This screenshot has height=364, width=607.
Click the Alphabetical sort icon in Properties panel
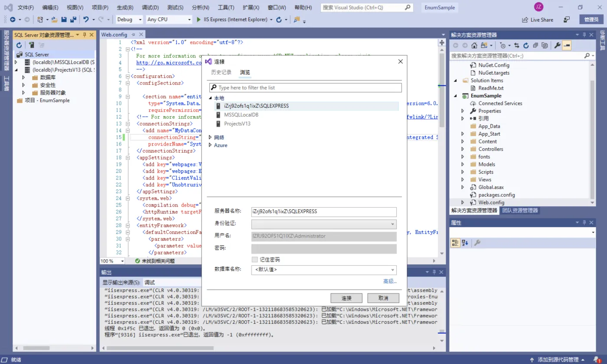coord(465,243)
